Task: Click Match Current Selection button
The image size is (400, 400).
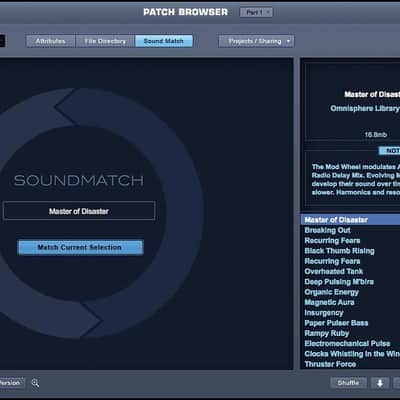Action: pos(80,247)
